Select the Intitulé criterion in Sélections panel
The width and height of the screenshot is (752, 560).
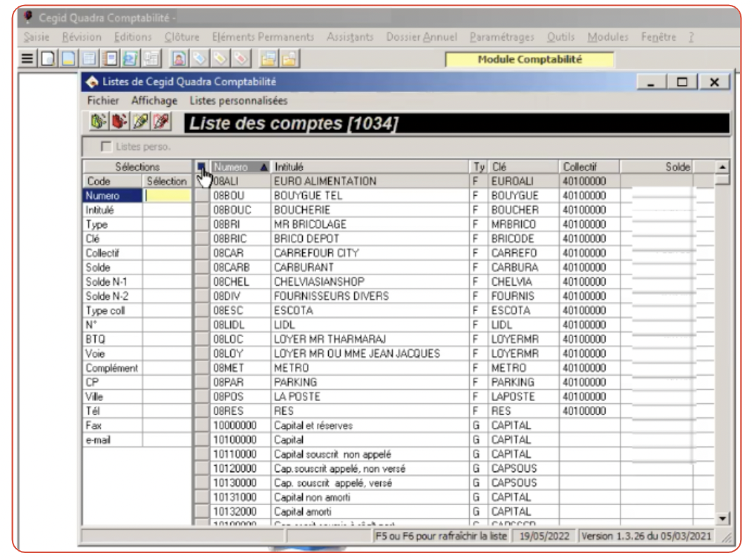(x=100, y=210)
